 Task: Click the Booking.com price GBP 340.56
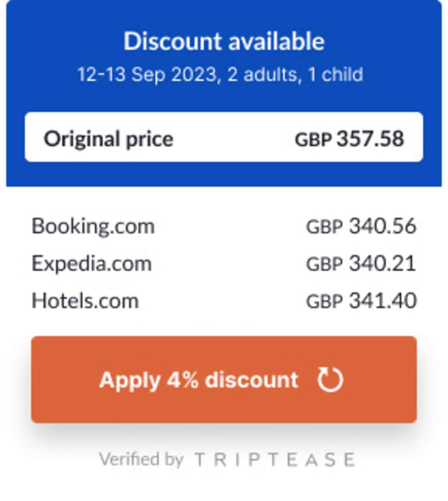click(361, 227)
